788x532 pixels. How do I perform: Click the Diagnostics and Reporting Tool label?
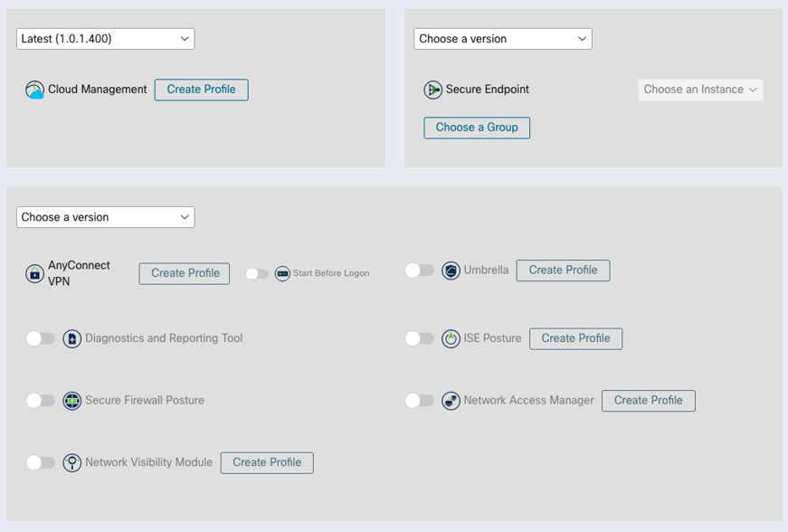point(164,338)
